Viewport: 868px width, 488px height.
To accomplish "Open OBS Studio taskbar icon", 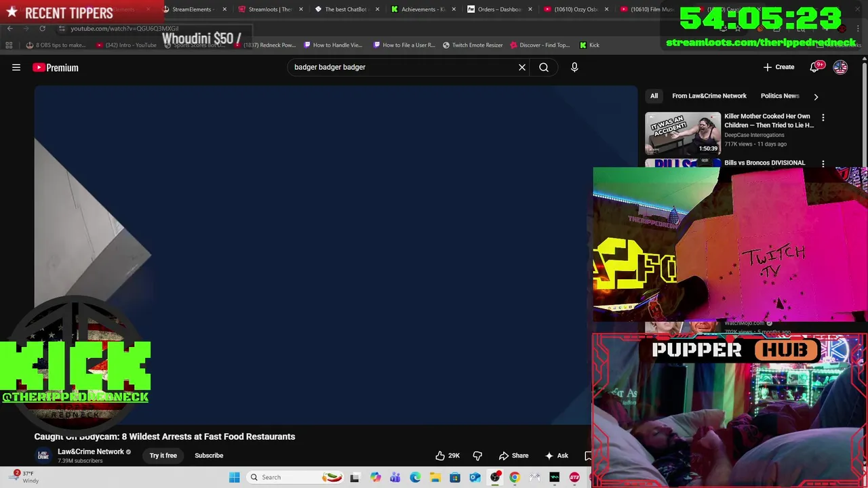I will 495,477.
